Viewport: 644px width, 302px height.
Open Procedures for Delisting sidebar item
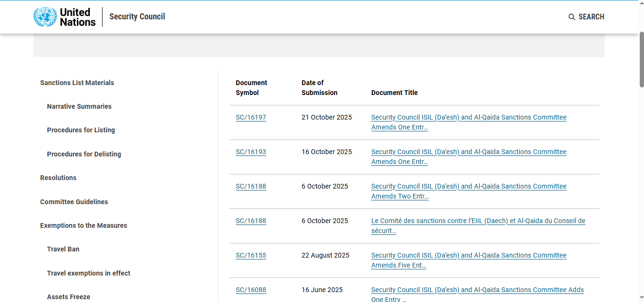[x=84, y=154]
